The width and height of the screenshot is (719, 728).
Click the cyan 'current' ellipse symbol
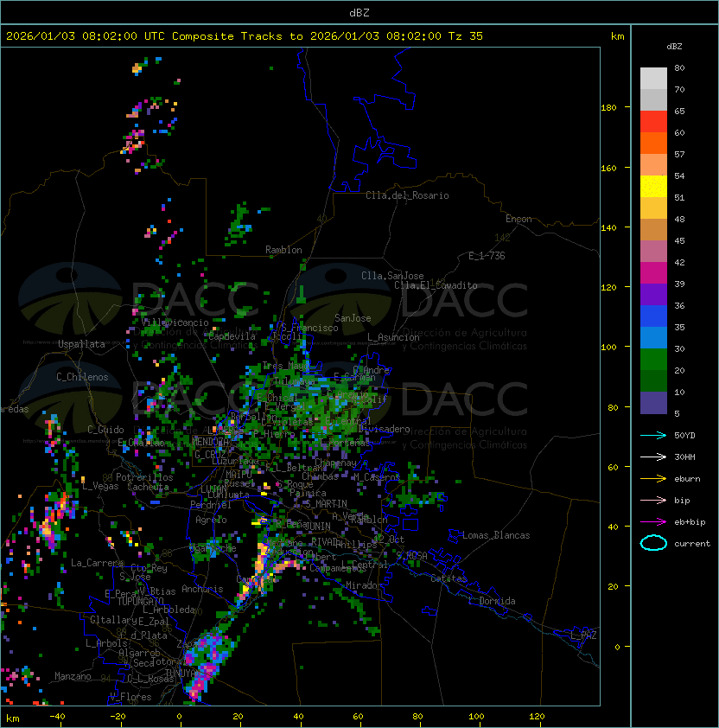[653, 543]
